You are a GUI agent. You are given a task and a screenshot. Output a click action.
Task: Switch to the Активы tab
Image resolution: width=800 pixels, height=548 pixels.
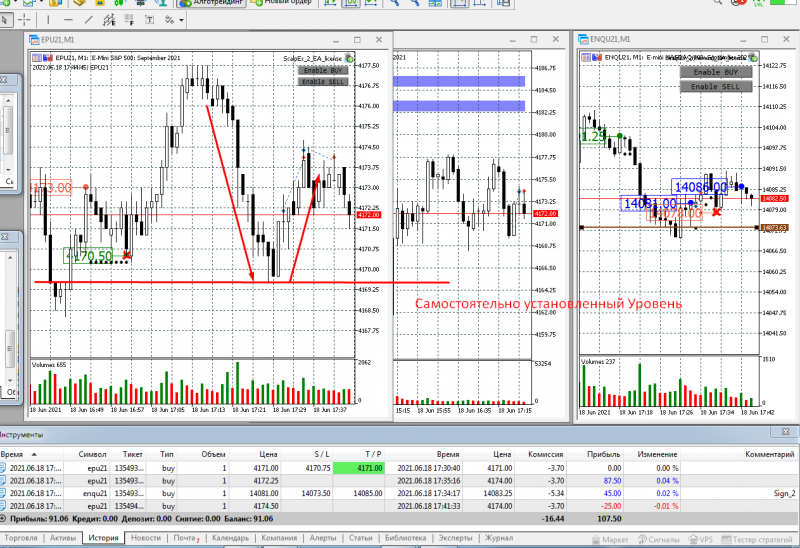[63, 538]
